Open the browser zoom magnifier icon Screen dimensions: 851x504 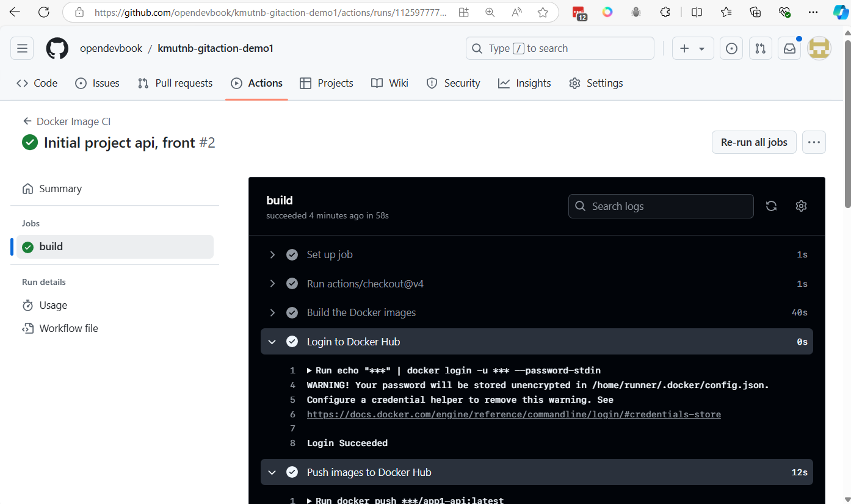click(490, 12)
